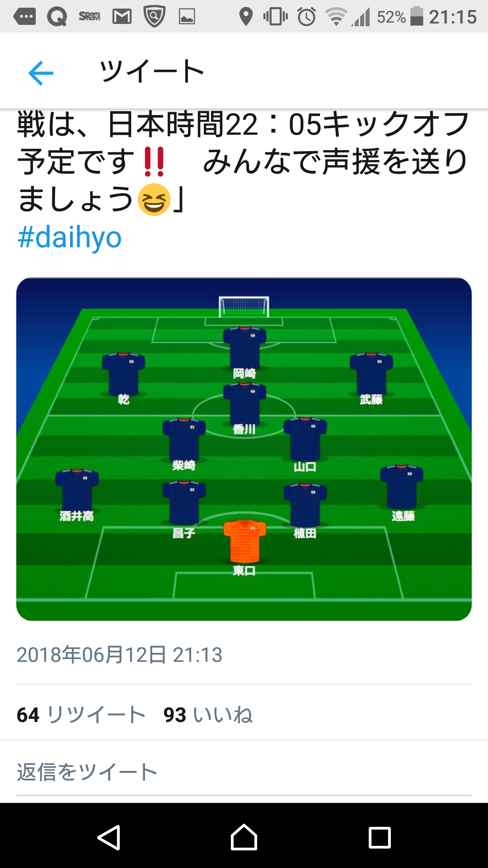488x868 pixels.
Task: Tap the alarm clock status icon
Action: (306, 17)
